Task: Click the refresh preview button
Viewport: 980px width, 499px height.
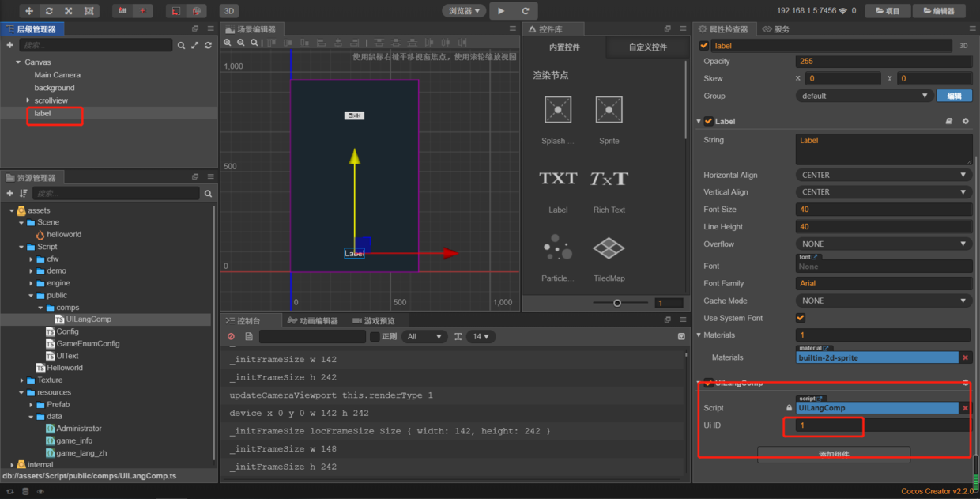Action: coord(526,11)
